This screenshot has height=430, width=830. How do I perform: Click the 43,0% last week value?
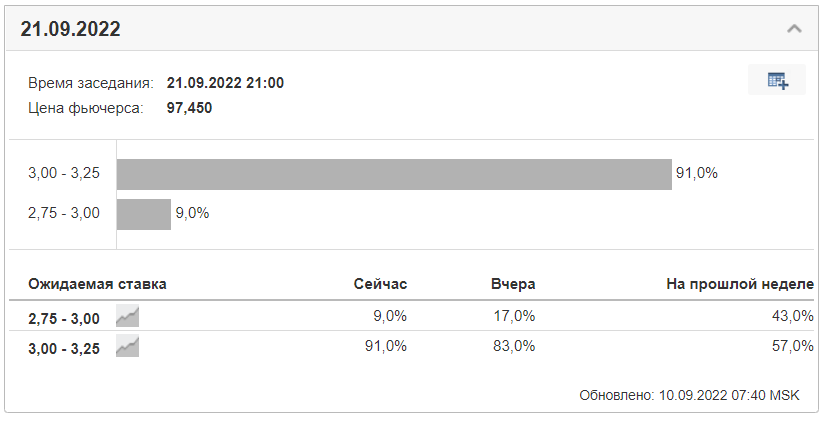(x=792, y=316)
